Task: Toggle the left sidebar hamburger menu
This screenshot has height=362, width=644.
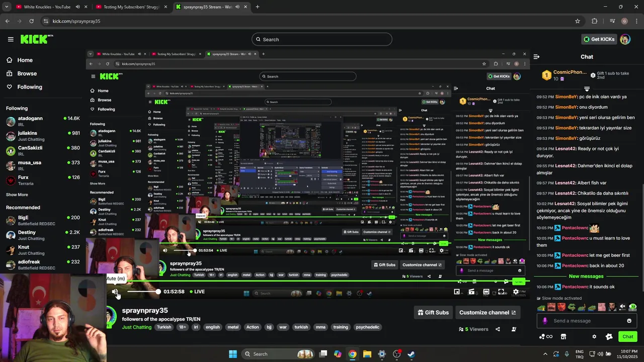Action: click(x=11, y=39)
